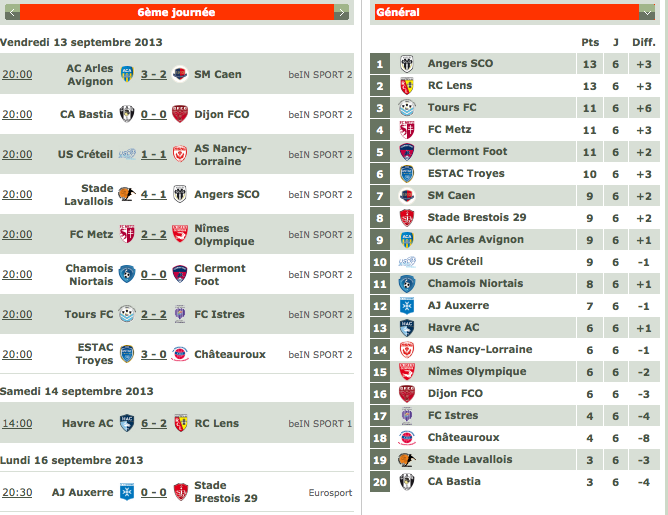Click the Clermont Foot team name in standings
Screen dimensions: 668x515
[x=467, y=152]
